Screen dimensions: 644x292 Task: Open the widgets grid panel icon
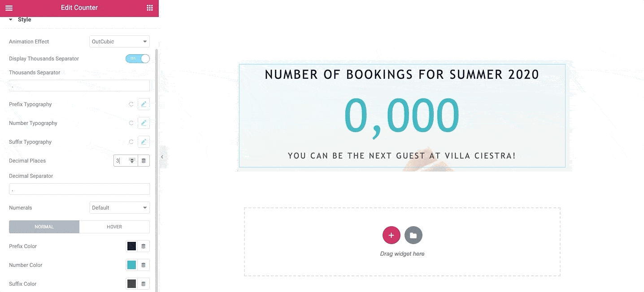150,8
